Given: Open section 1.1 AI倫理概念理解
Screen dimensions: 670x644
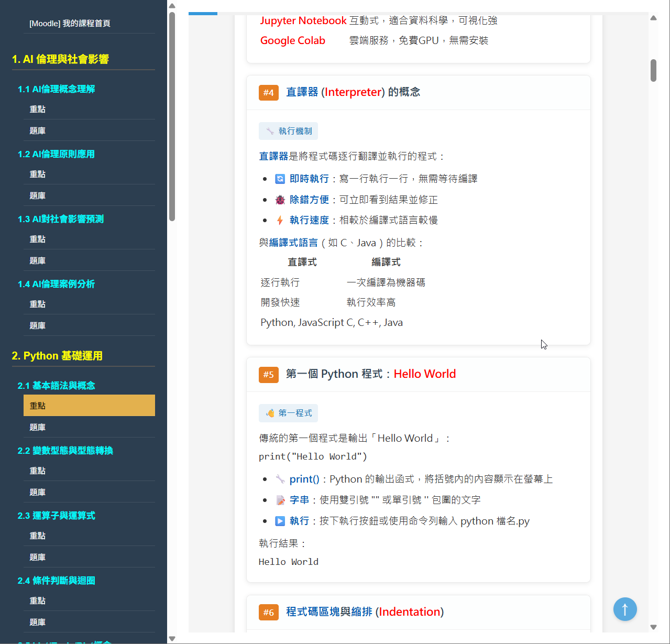Looking at the screenshot, I should click(x=56, y=89).
